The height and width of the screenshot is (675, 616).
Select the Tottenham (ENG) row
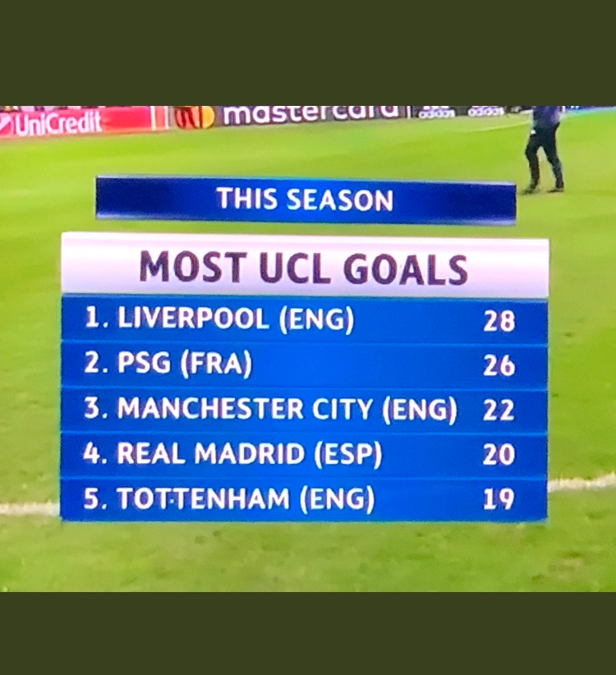(x=304, y=499)
